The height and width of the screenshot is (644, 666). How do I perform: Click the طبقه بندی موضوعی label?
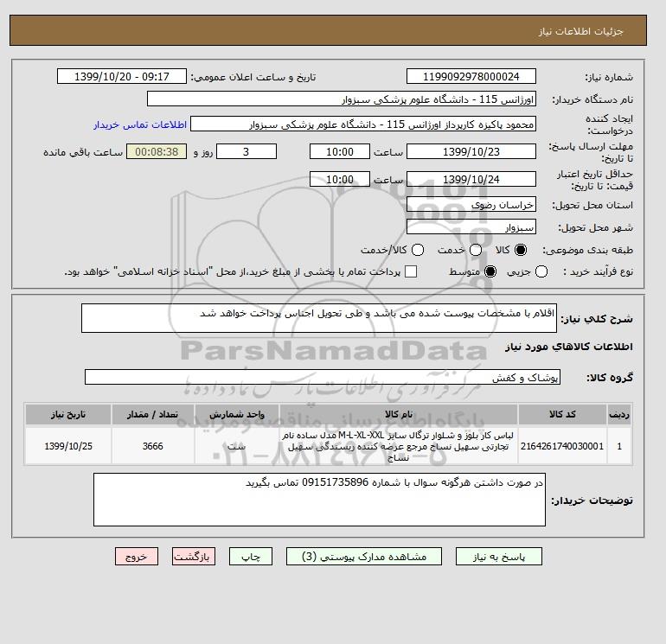pyautogui.click(x=587, y=250)
